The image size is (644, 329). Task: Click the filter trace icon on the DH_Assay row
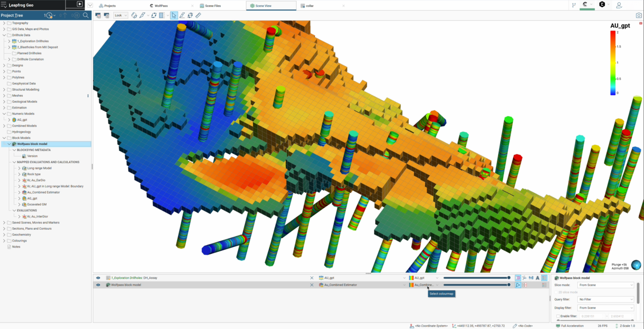(525, 278)
